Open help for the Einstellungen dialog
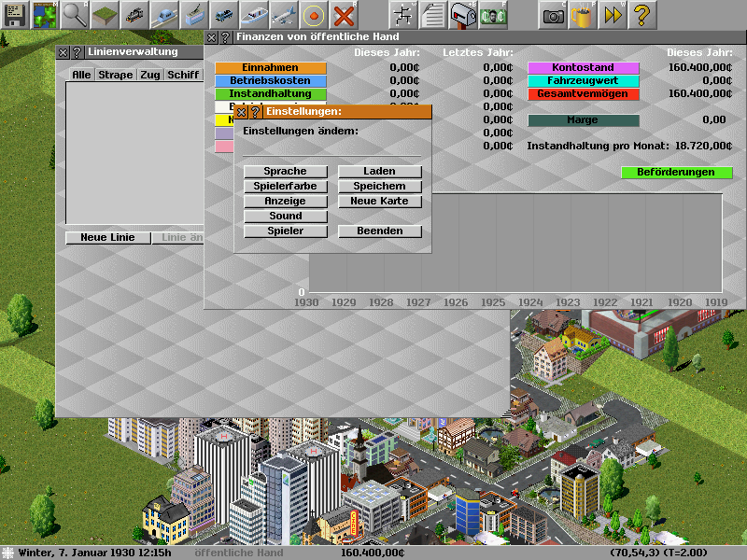 click(255, 112)
